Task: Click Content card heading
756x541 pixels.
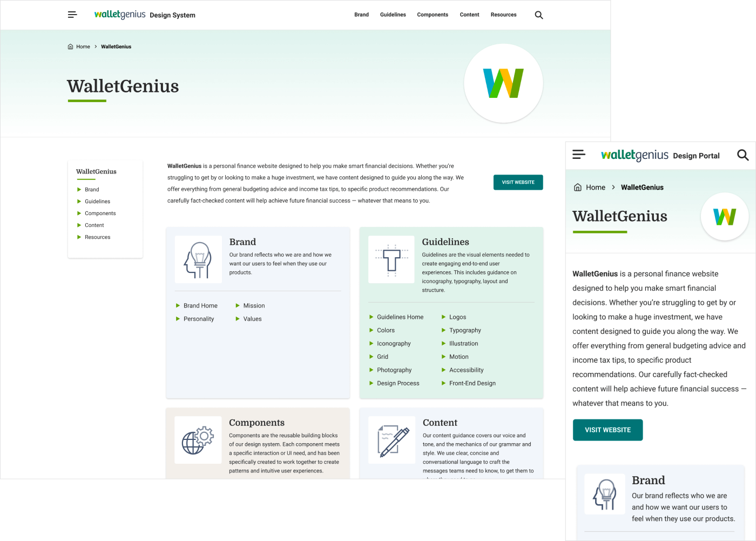Action: [440, 423]
